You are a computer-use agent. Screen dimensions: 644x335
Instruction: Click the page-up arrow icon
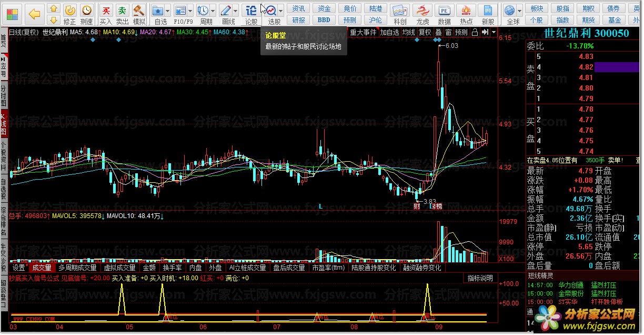click(x=54, y=8)
